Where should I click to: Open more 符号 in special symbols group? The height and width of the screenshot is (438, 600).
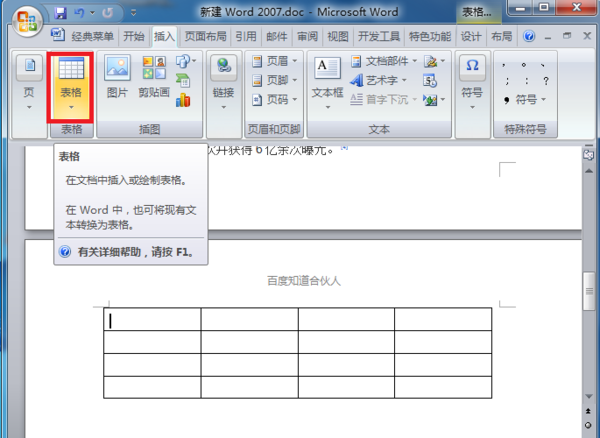click(525, 100)
